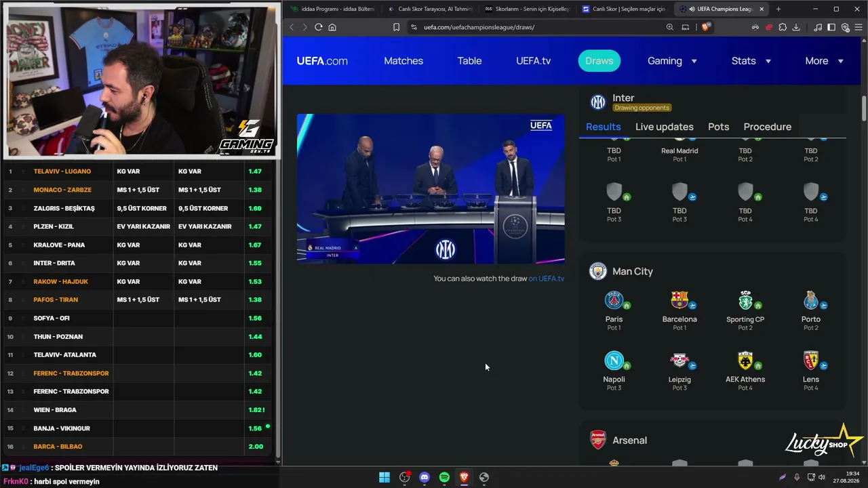Switch to the Pots tab

(719, 127)
